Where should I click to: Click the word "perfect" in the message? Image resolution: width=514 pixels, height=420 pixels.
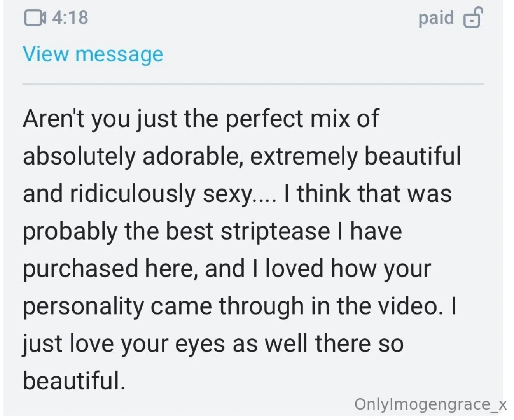point(264,118)
